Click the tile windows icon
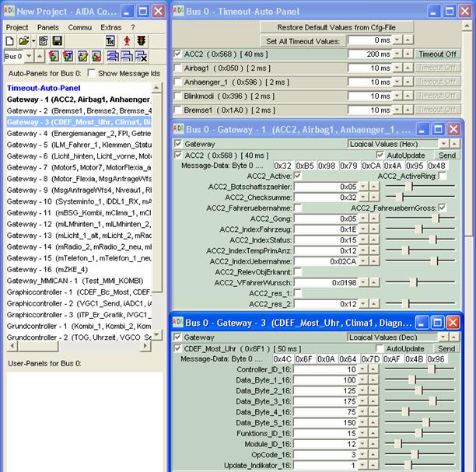The height and width of the screenshot is (472, 476). click(x=127, y=56)
